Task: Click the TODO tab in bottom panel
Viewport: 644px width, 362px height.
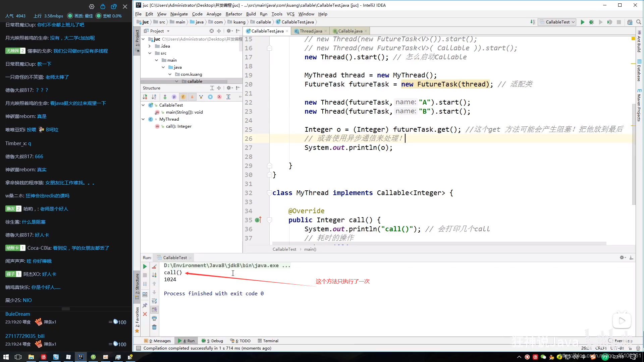Action: pyautogui.click(x=243, y=340)
